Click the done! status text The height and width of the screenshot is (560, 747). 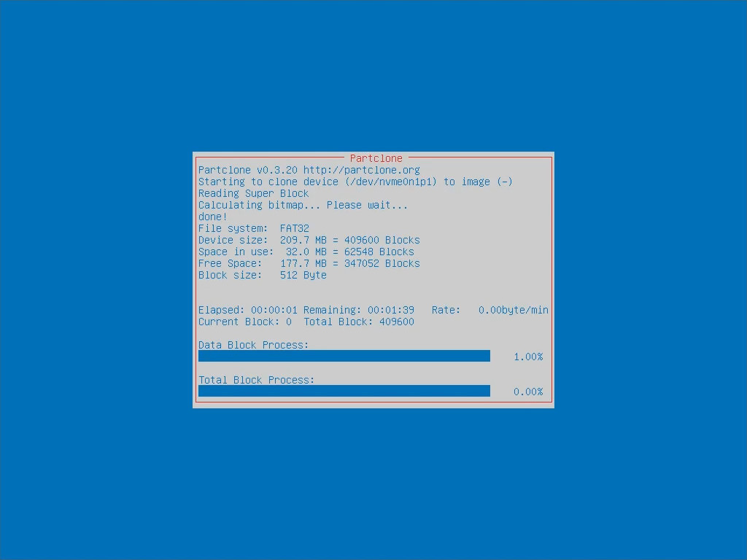[213, 217]
